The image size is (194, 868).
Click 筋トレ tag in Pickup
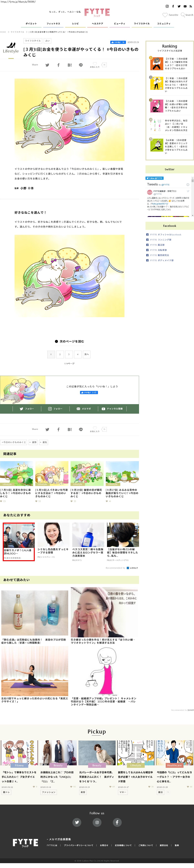coord(6,792)
